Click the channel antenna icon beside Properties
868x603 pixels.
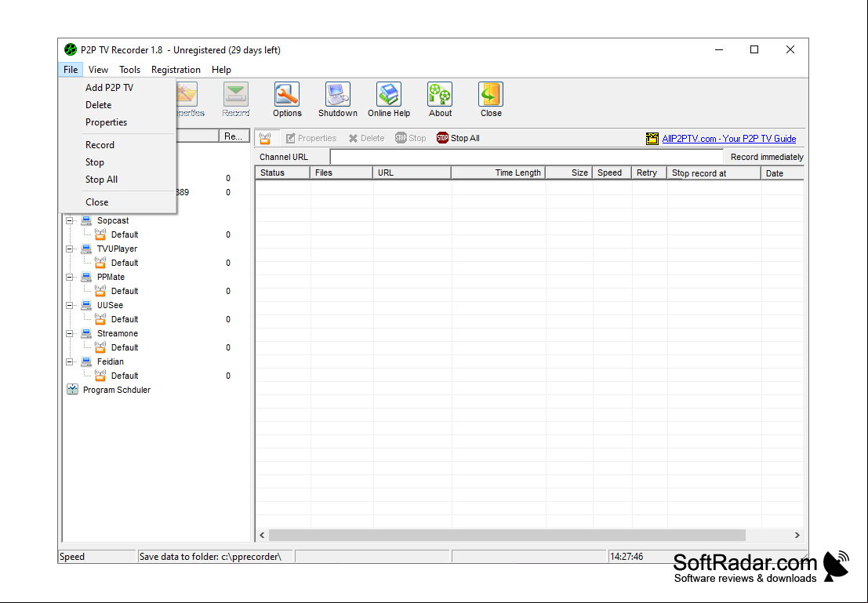(266, 138)
